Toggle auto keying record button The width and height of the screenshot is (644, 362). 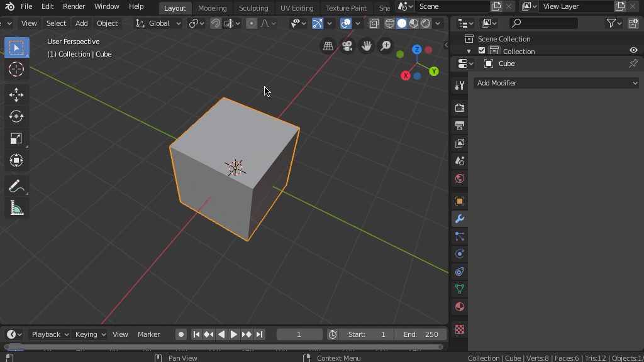pos(180,334)
